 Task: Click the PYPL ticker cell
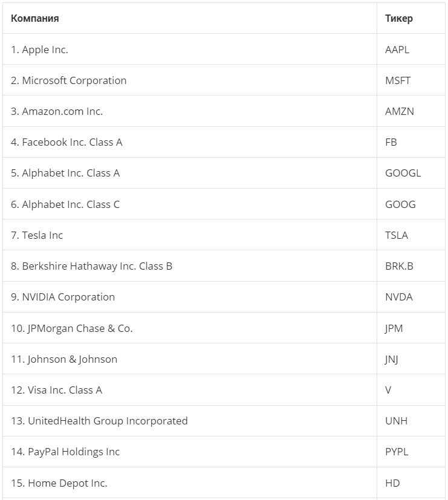[x=397, y=452]
